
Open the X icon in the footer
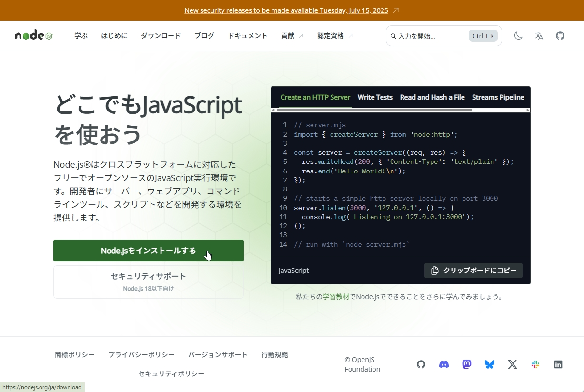pyautogui.click(x=512, y=364)
